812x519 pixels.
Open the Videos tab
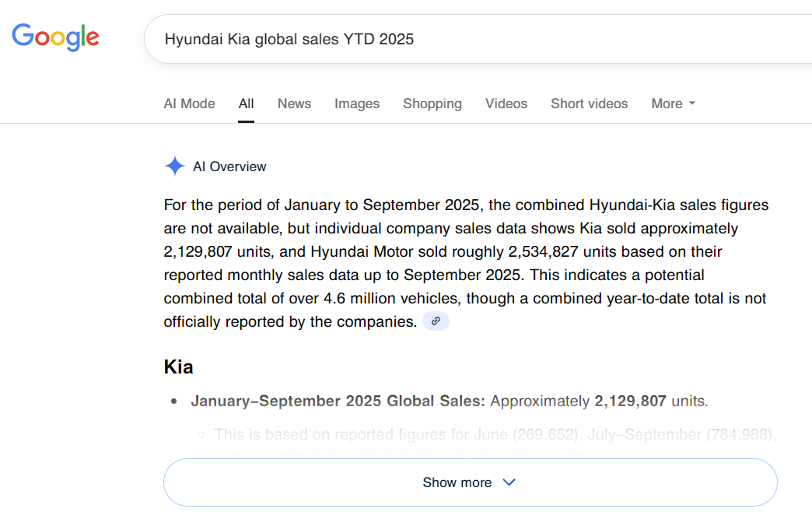click(x=506, y=103)
